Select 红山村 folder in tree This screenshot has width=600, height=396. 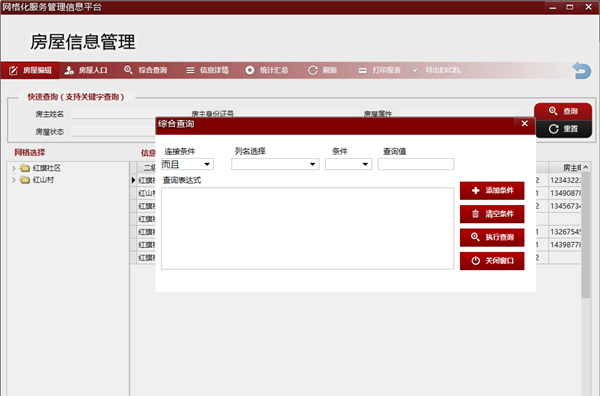point(37,180)
